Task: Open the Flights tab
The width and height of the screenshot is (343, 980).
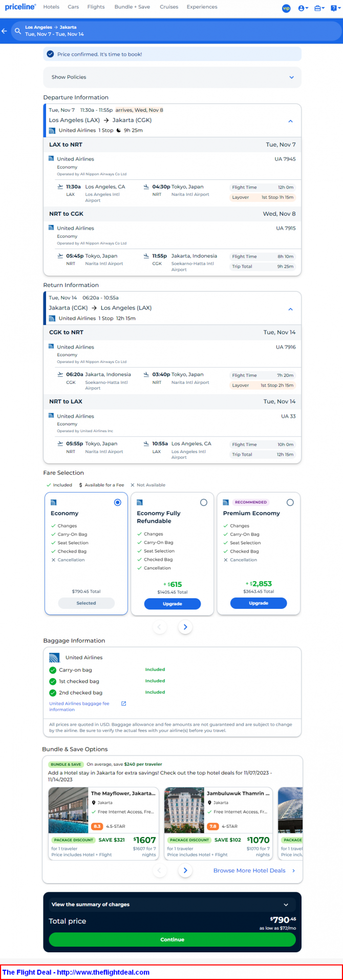Action: [96, 7]
